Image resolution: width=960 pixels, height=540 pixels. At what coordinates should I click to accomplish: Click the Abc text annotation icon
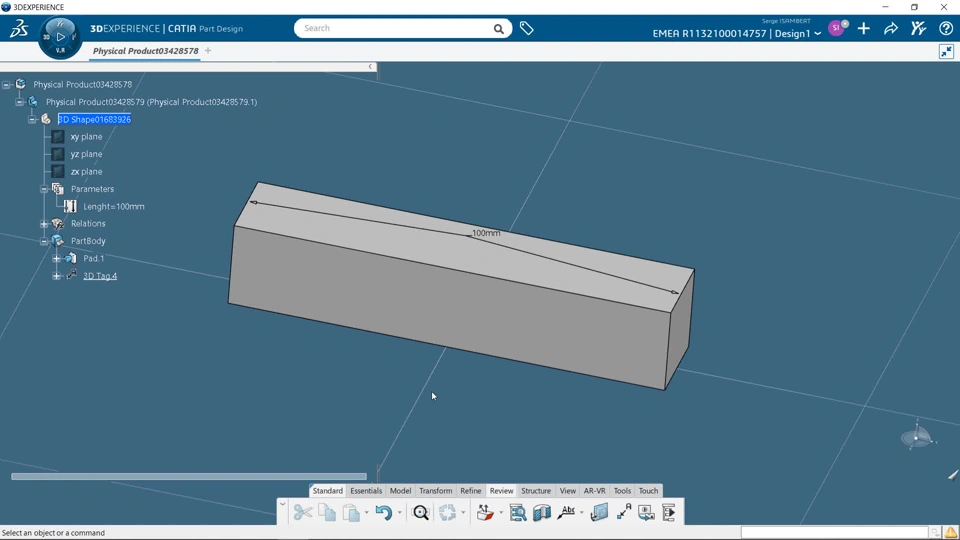(566, 513)
